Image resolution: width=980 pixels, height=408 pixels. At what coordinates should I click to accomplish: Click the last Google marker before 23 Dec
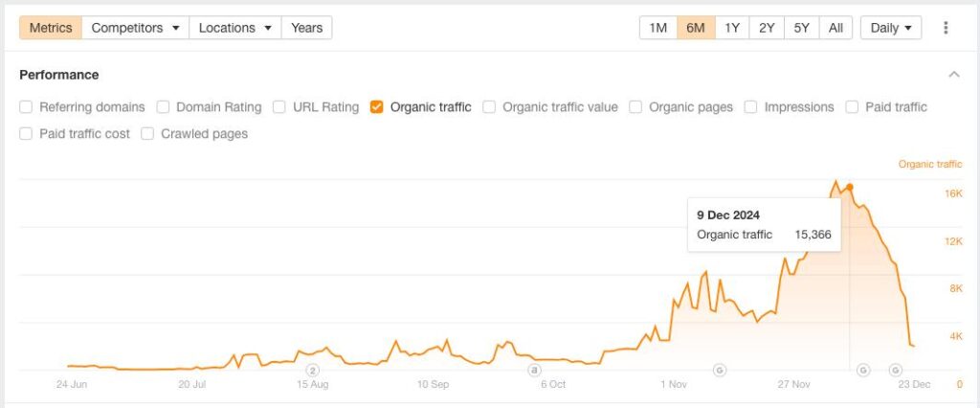click(895, 369)
